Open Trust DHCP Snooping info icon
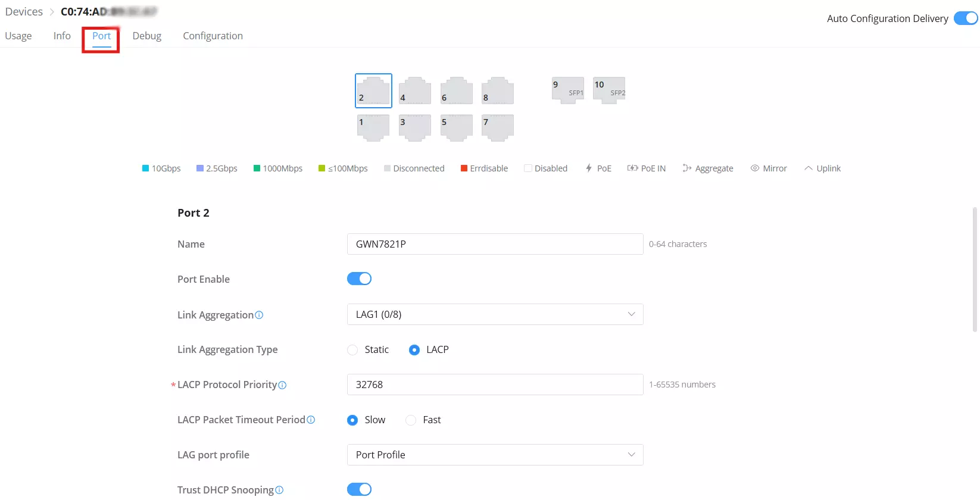980x500 pixels. [279, 490]
